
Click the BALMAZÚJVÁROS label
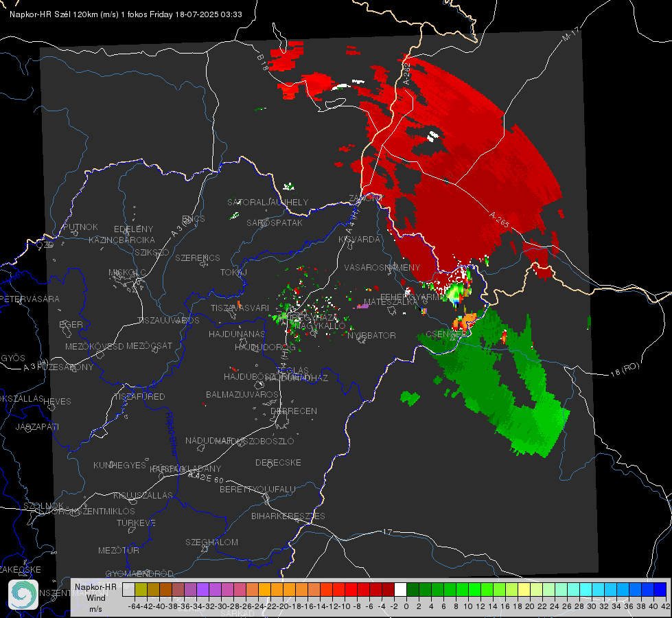pyautogui.click(x=242, y=394)
